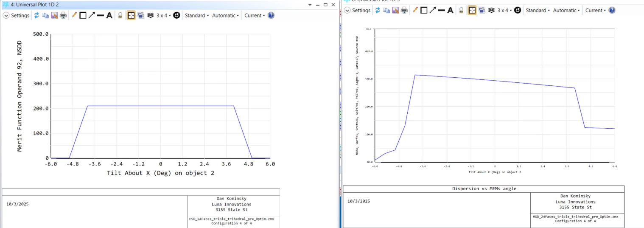The width and height of the screenshot is (644, 228).
Task: Open window options arrow in left title bar
Action: pos(310,5)
